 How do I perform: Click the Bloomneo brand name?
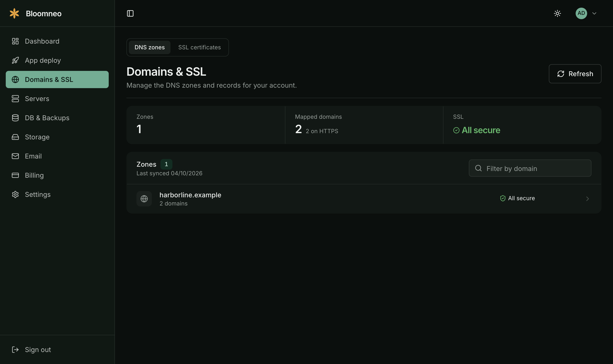coord(44,13)
